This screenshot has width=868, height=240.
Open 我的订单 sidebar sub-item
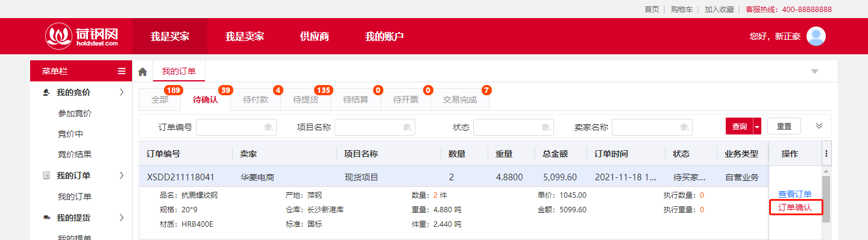[75, 197]
